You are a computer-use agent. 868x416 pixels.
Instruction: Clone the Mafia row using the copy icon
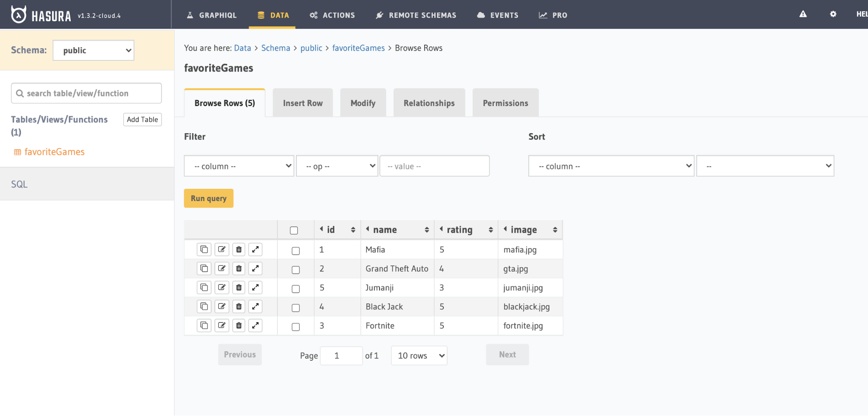pyautogui.click(x=204, y=249)
